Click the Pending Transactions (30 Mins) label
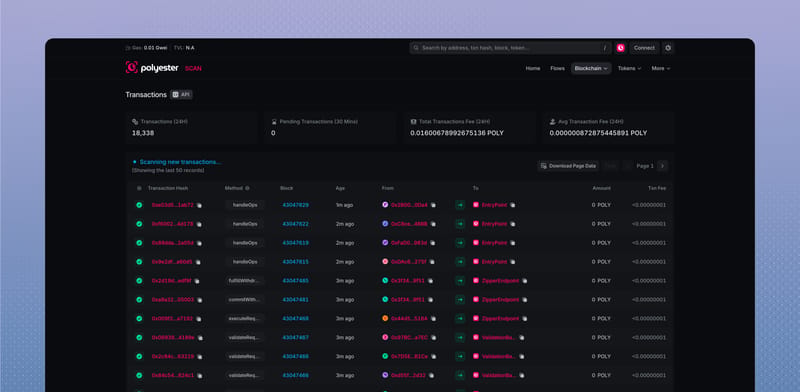The width and height of the screenshot is (800, 392). 318,122
